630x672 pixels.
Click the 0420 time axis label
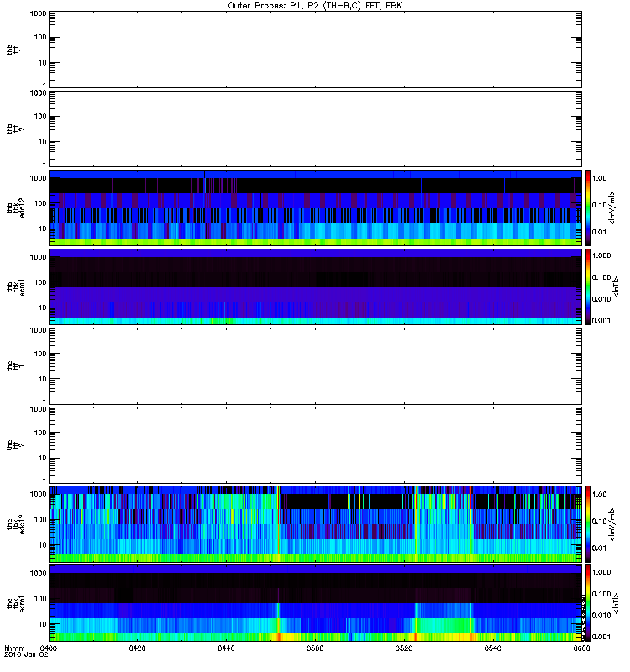[x=137, y=648]
